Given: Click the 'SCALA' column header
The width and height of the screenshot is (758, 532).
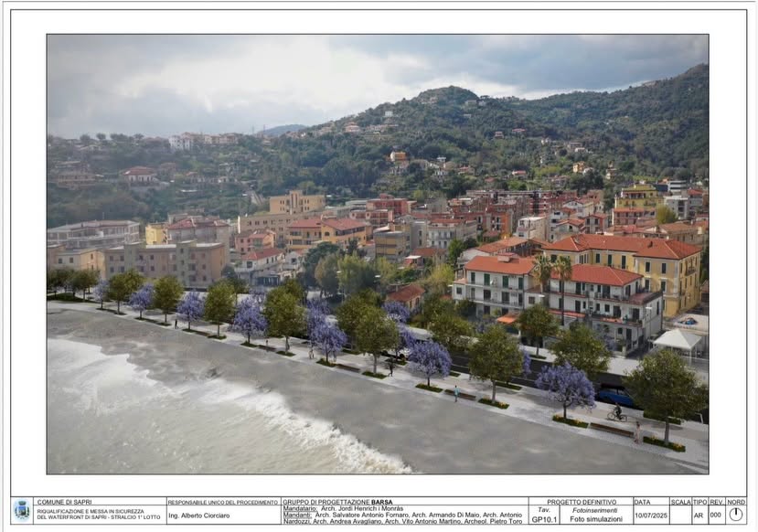Looking at the screenshot, I should [681, 502].
